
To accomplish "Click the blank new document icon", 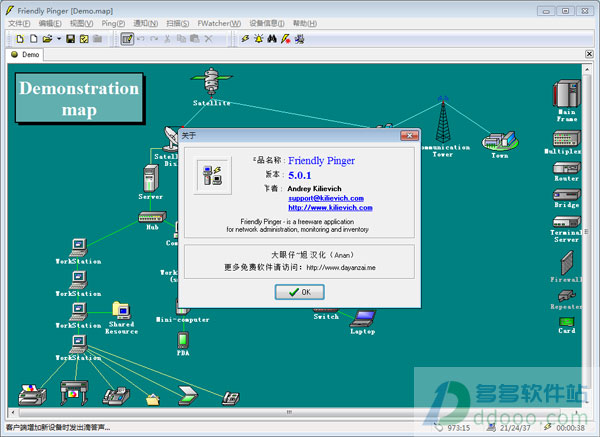I will point(34,39).
